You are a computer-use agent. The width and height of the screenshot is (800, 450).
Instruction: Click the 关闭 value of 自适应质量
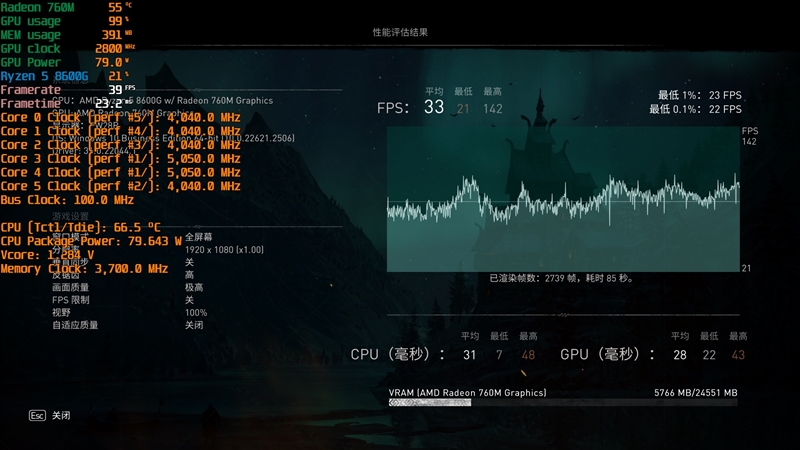(x=194, y=325)
